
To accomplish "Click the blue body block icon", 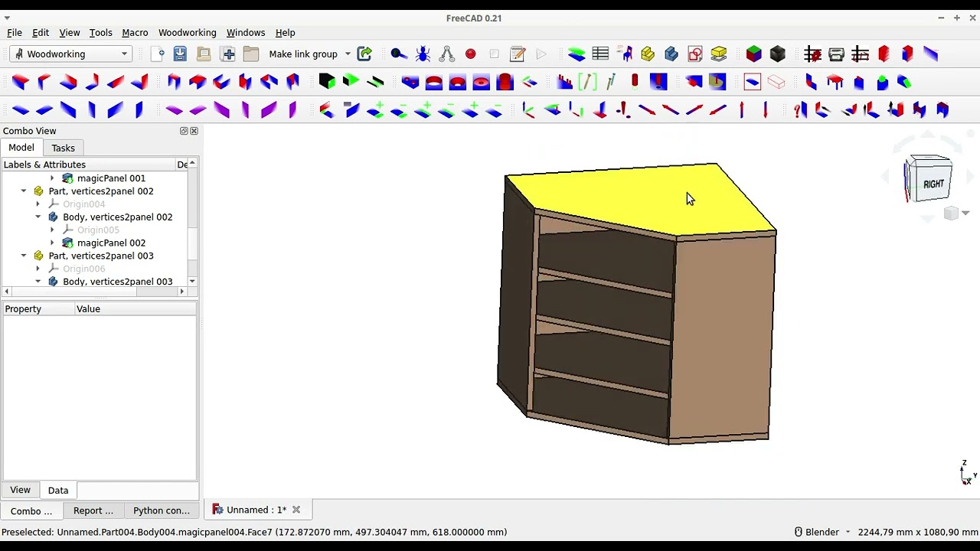I will (x=671, y=54).
